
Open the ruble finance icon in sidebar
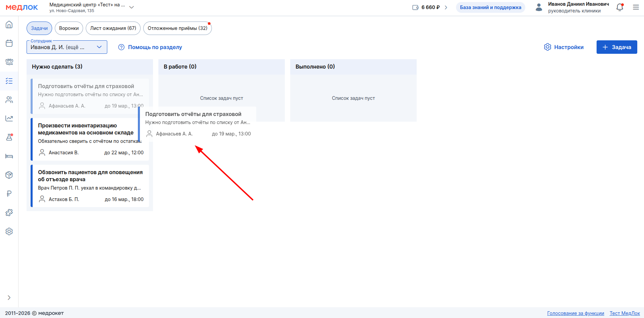(9, 194)
